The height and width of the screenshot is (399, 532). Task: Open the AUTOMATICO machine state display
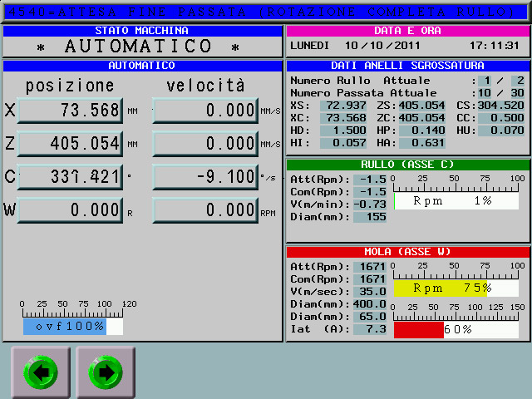(x=141, y=47)
